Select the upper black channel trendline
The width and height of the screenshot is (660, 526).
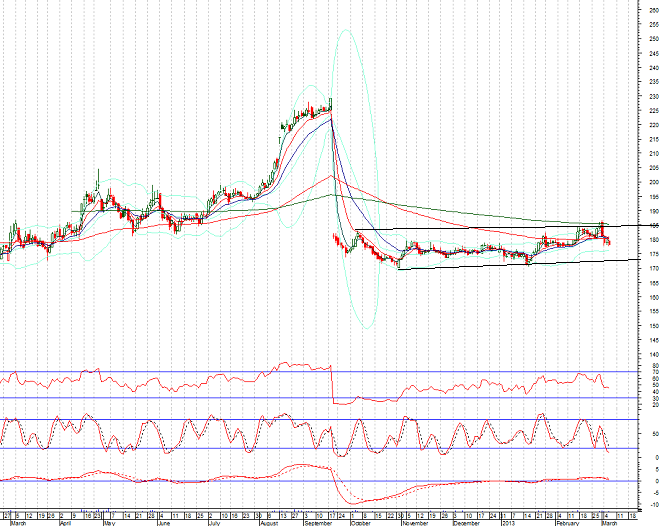[500, 228]
